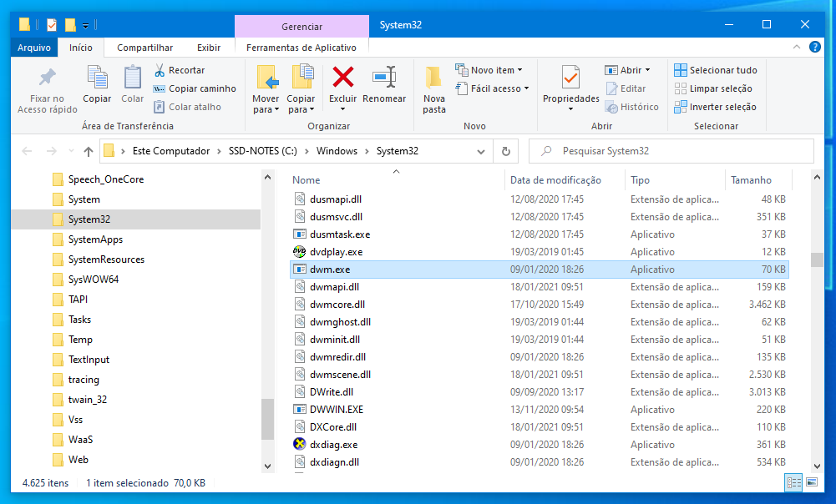Switch to Início tab
Screen dimensions: 836x504
click(80, 48)
